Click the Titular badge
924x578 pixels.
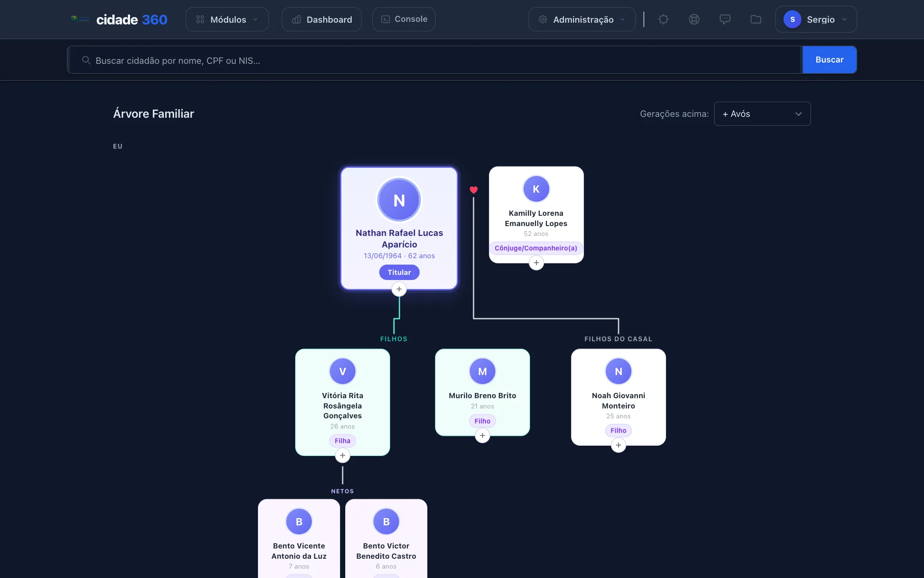(399, 272)
